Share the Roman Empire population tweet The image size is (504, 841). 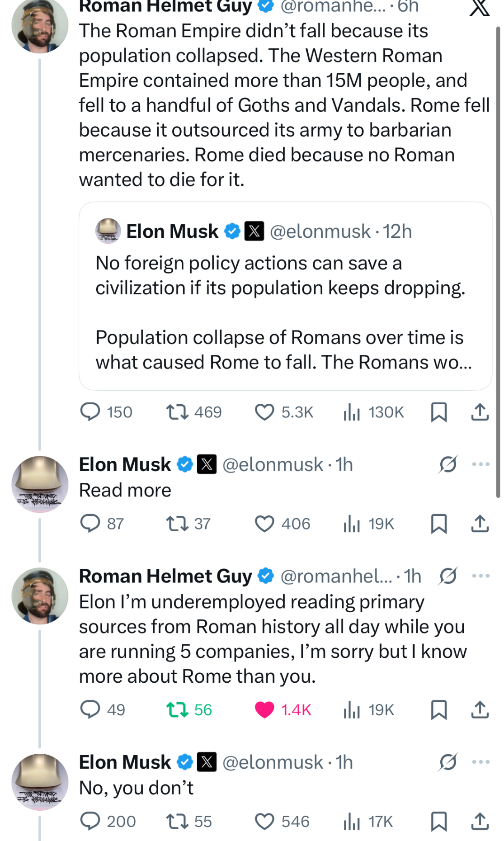pyautogui.click(x=480, y=412)
